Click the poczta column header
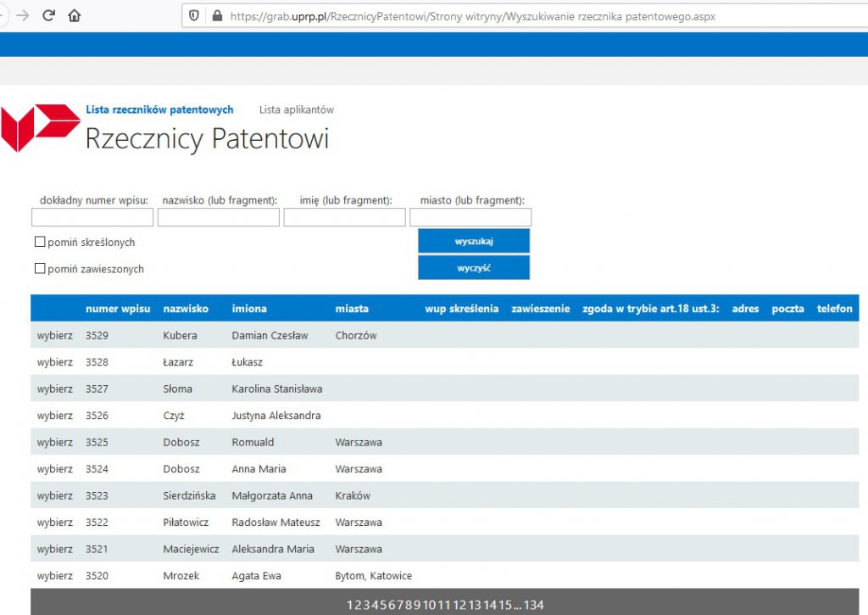This screenshot has height=615, width=868. pyautogui.click(x=787, y=309)
